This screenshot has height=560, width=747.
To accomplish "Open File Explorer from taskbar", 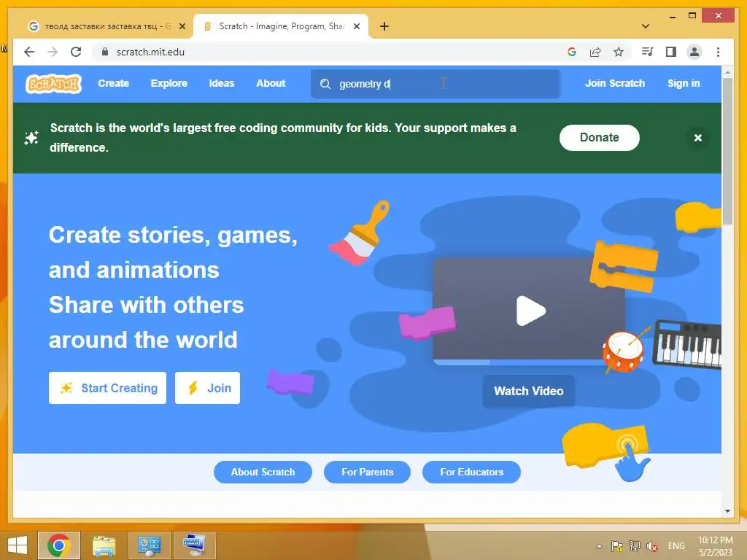I will (x=104, y=545).
